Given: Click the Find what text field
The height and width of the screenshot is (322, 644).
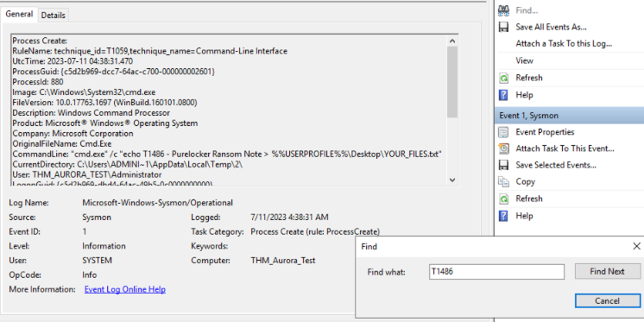Looking at the screenshot, I should (x=496, y=271).
